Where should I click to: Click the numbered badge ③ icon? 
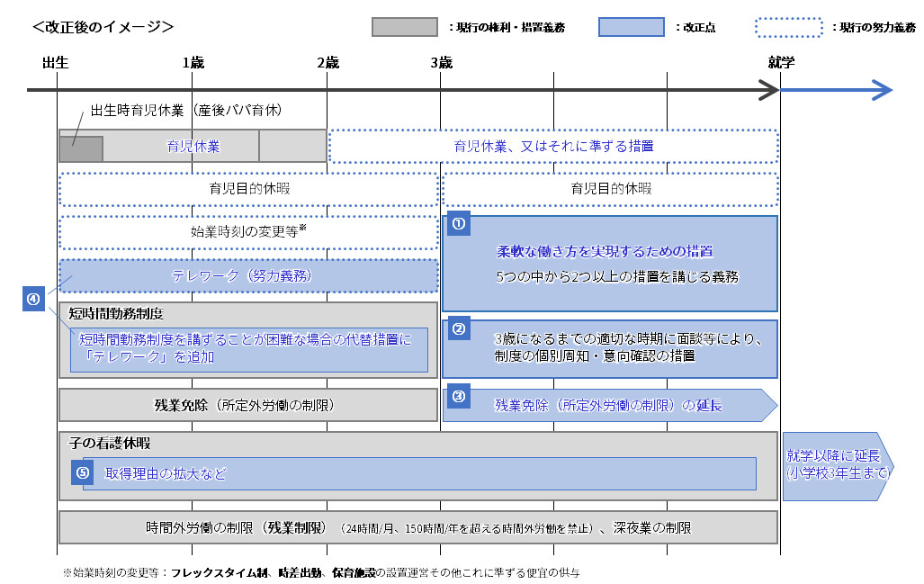point(459,397)
